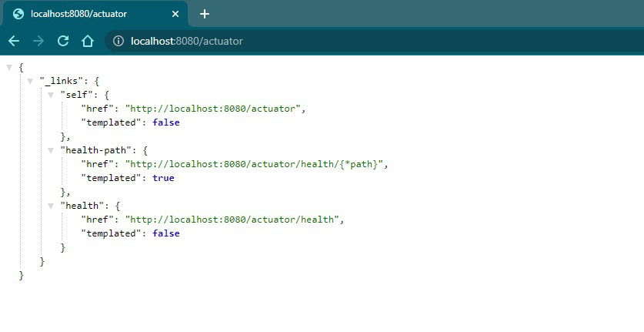Collapse the "self" node
Image resolution: width=644 pixels, height=332 pixels.
[x=51, y=95]
